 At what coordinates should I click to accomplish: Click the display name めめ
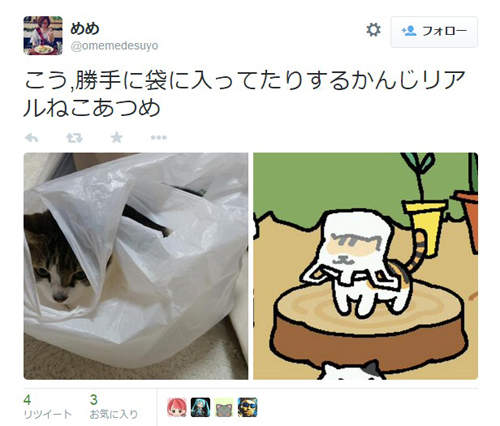85,29
